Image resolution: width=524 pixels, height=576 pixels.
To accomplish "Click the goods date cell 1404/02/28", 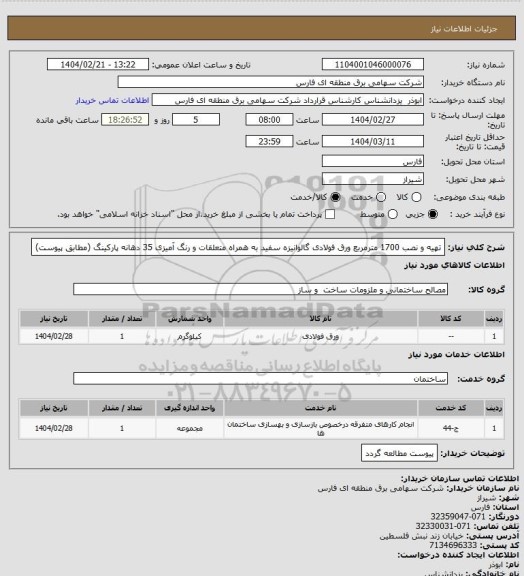I will pyautogui.click(x=54, y=336).
